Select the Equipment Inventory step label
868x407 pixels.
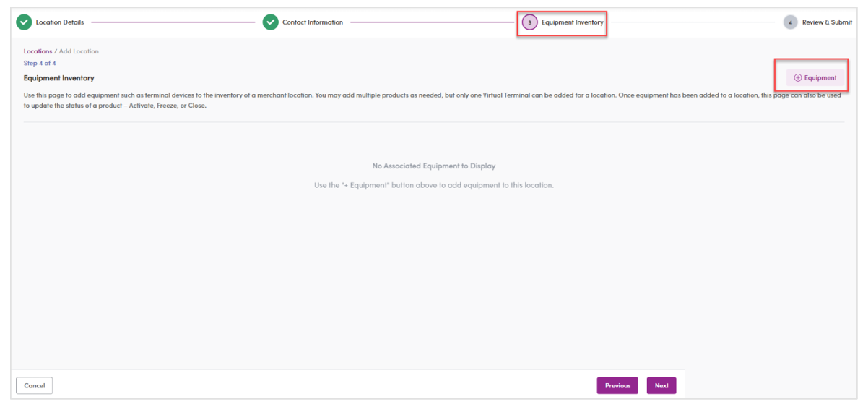point(573,22)
